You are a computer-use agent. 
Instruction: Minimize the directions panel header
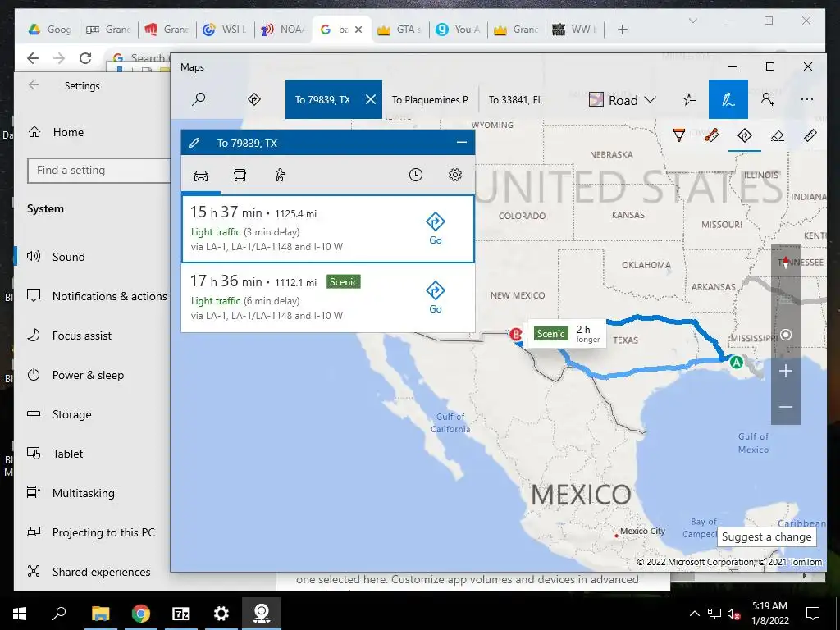tap(461, 143)
